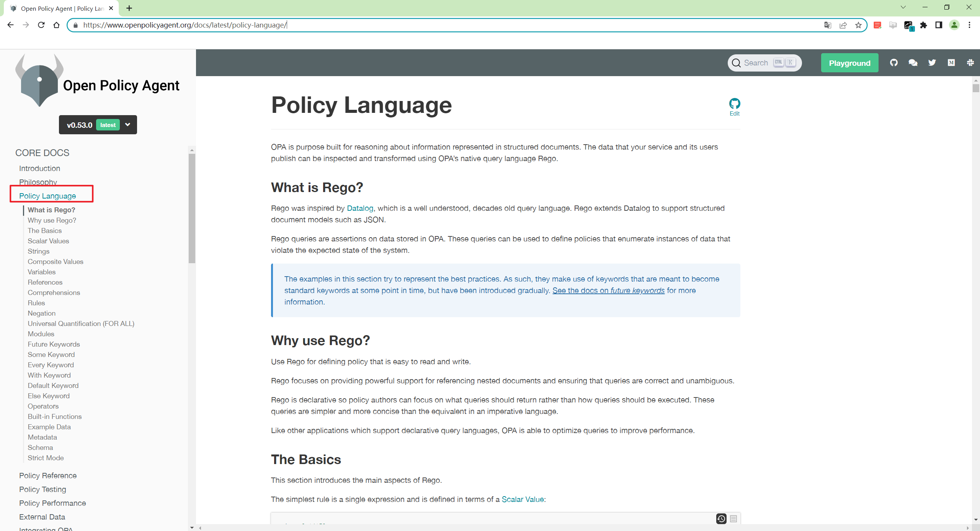Open the tab search chevron

pos(903,7)
